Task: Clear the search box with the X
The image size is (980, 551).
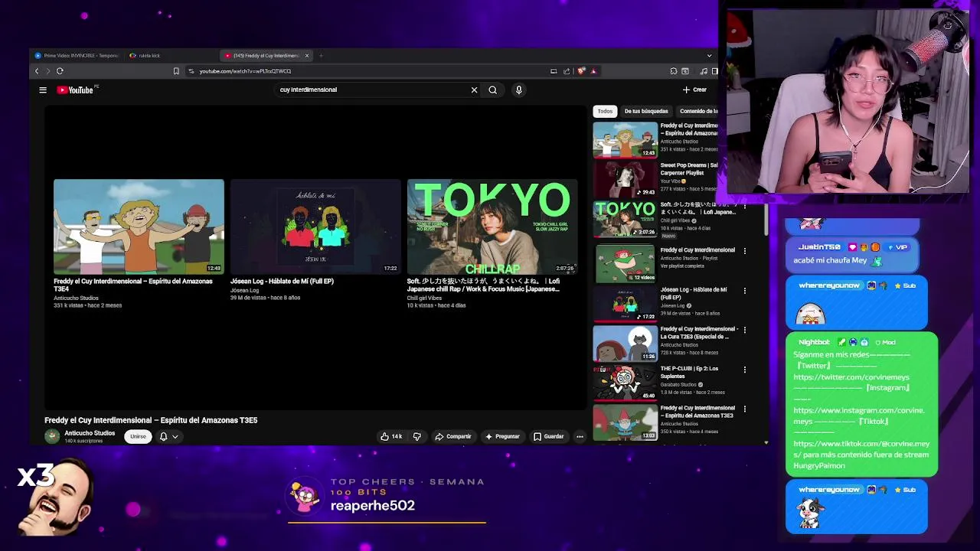Action: coord(474,90)
